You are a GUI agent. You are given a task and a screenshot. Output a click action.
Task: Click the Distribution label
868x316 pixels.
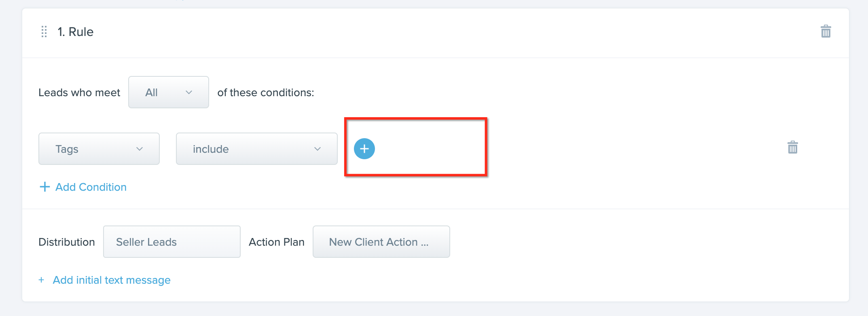pyautogui.click(x=67, y=242)
